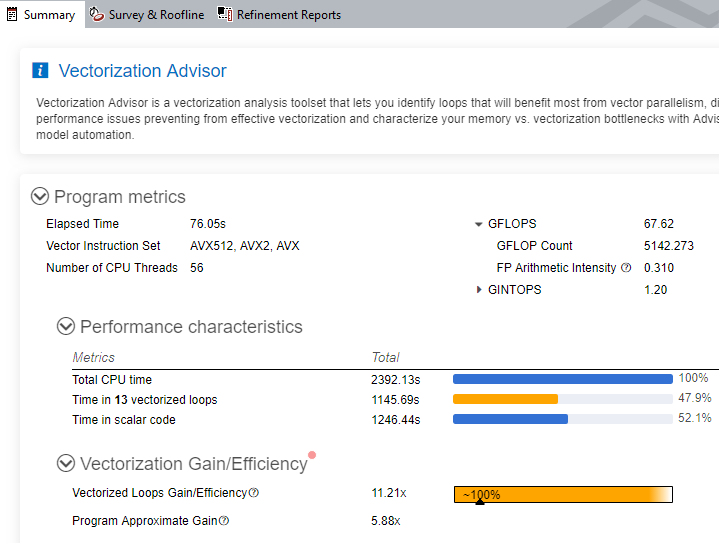Click the Program Approximate Gain label
Viewport: 719px width, 543px height.
[x=145, y=521]
